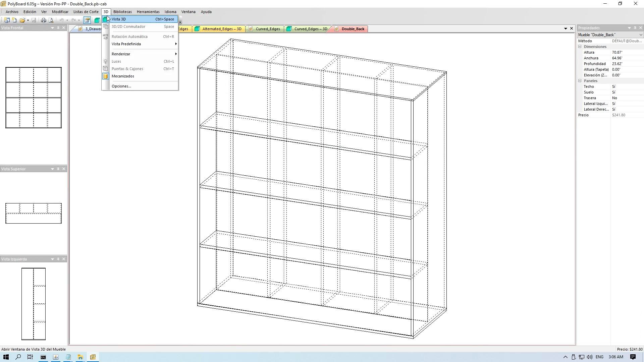The width and height of the screenshot is (644, 362).
Task: Click the print preview magnifier icon
Action: 51,20
